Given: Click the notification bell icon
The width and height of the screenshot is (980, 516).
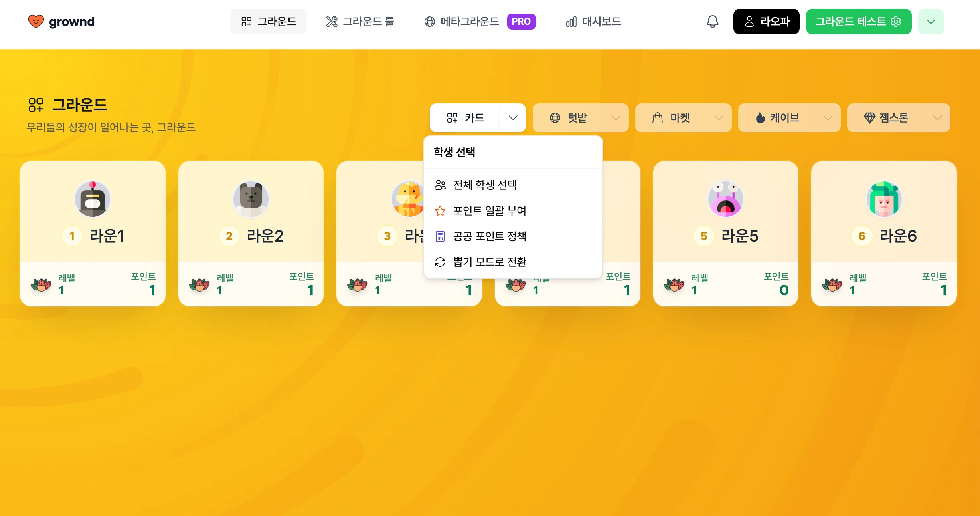Looking at the screenshot, I should pyautogui.click(x=712, y=22).
